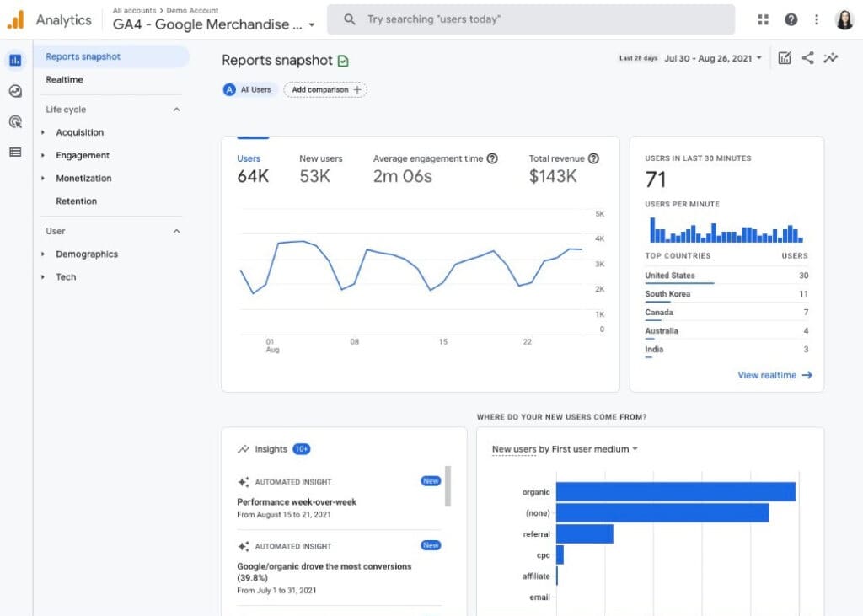Open the Advertising icon in left rail
863x616 pixels.
point(15,121)
